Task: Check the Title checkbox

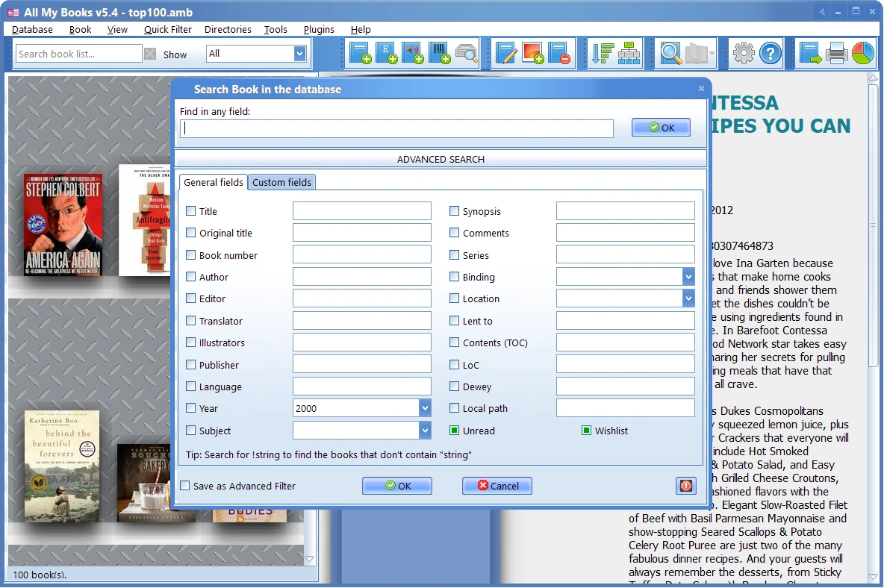Action: pyautogui.click(x=190, y=210)
